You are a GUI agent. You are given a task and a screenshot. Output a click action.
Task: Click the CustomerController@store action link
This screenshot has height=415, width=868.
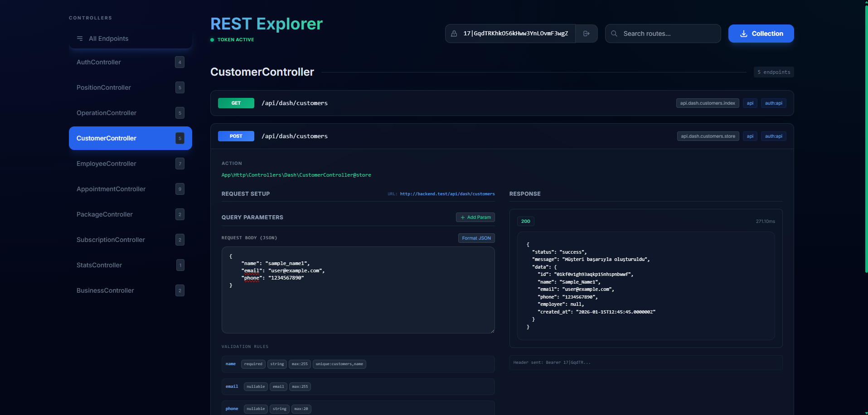coord(296,175)
